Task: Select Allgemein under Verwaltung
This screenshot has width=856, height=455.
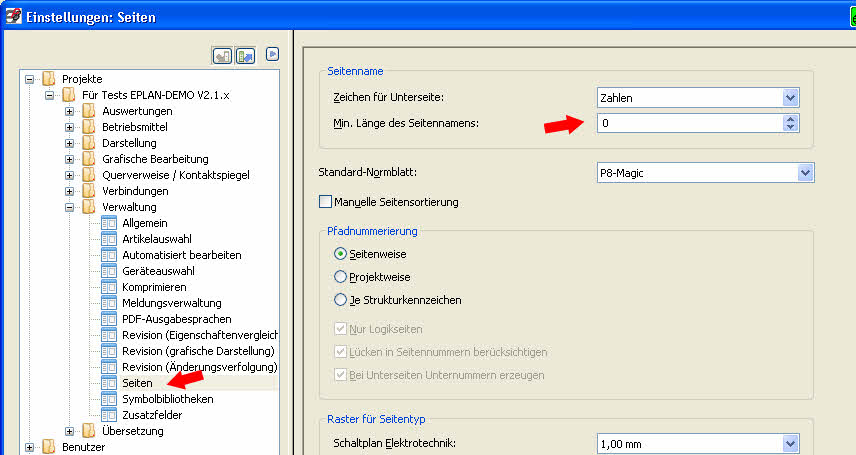Action: click(x=145, y=223)
